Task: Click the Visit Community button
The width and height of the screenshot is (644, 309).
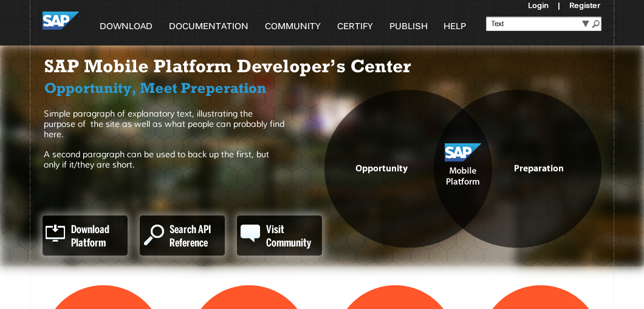Action: tap(279, 236)
